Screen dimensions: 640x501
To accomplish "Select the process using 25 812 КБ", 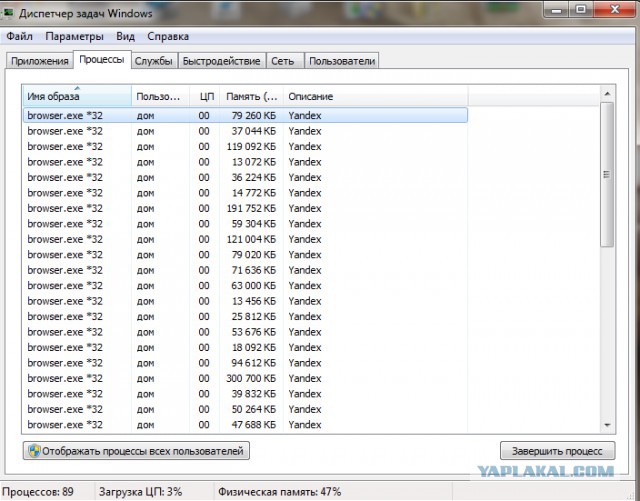I will [x=245, y=316].
